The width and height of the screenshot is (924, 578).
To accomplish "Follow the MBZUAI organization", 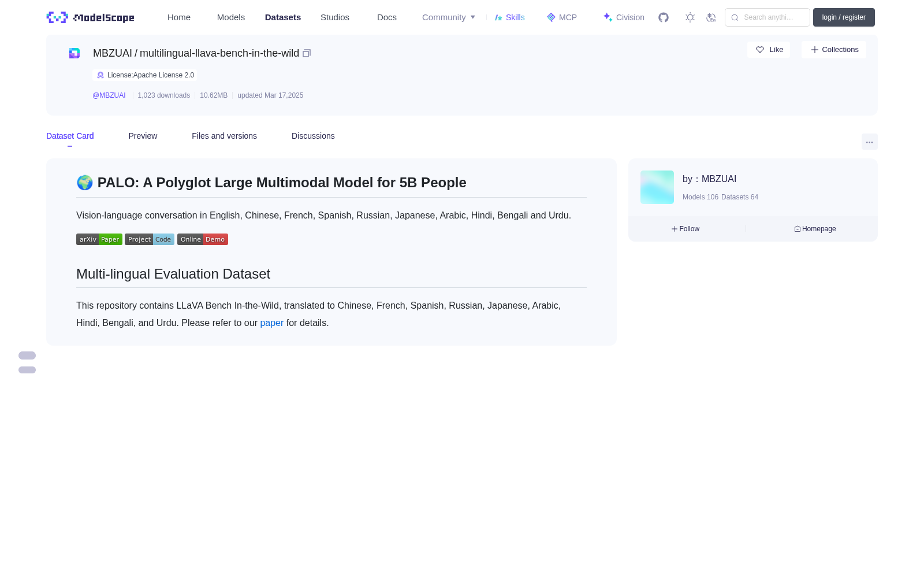I will click(x=685, y=229).
